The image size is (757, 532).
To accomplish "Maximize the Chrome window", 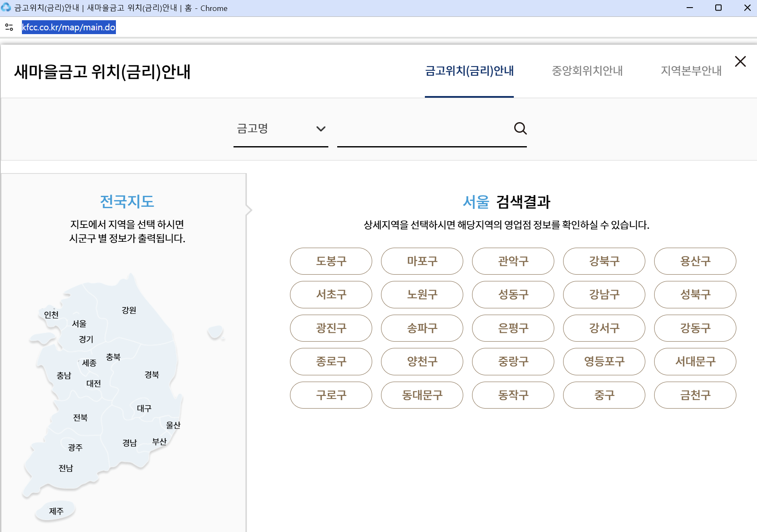I will (x=718, y=8).
